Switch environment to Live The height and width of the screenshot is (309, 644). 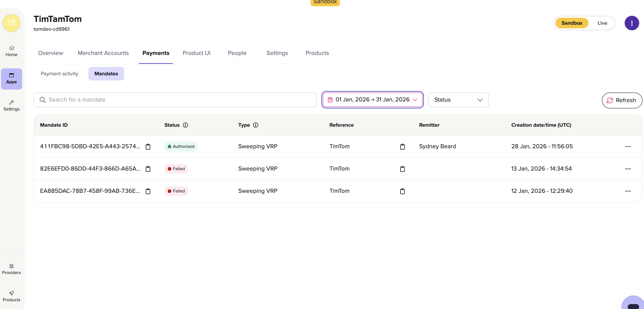pos(602,23)
